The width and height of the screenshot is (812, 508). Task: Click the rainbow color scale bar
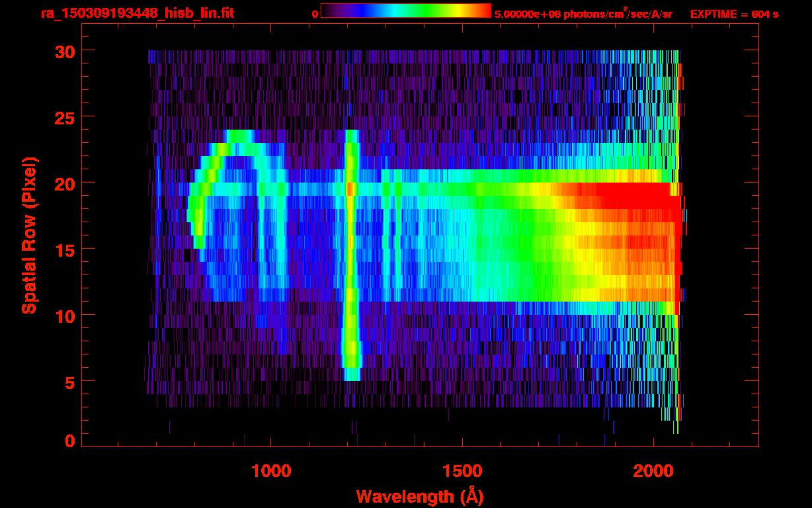coord(406,11)
